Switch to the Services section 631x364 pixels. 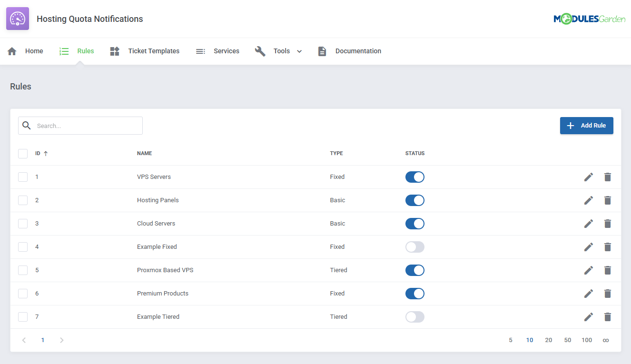click(226, 51)
